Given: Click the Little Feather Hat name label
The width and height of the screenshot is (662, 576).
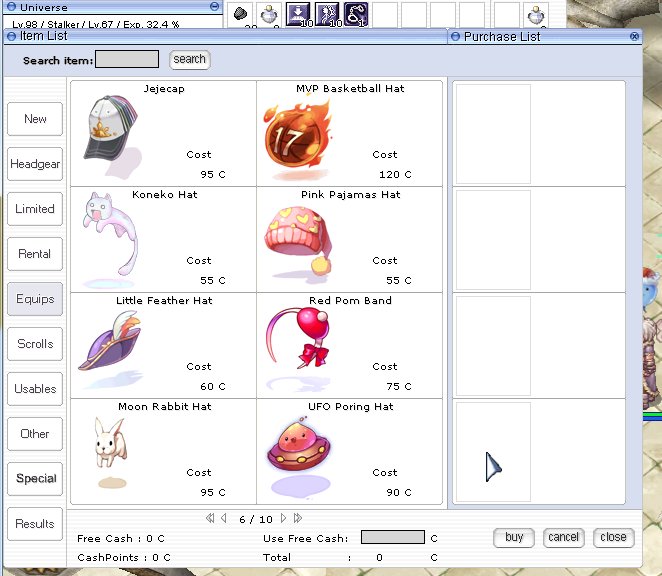Looking at the screenshot, I should pos(164,301).
